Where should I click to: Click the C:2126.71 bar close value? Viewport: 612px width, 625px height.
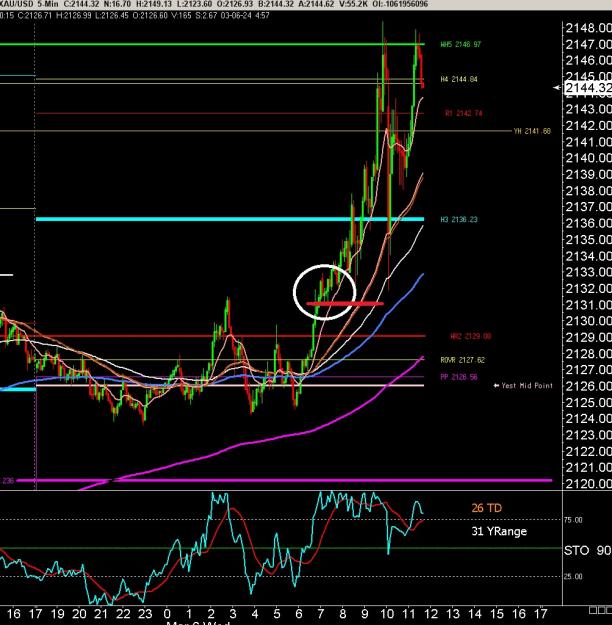pyautogui.click(x=35, y=16)
